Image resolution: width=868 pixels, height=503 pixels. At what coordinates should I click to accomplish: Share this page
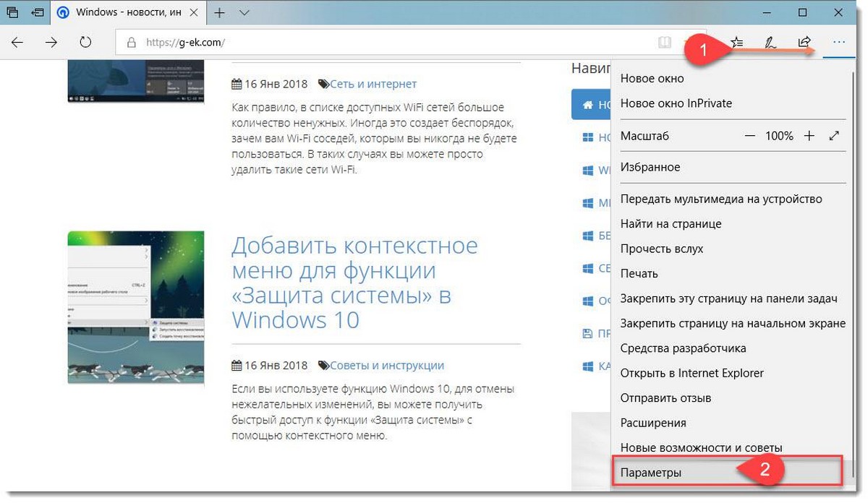coord(804,43)
